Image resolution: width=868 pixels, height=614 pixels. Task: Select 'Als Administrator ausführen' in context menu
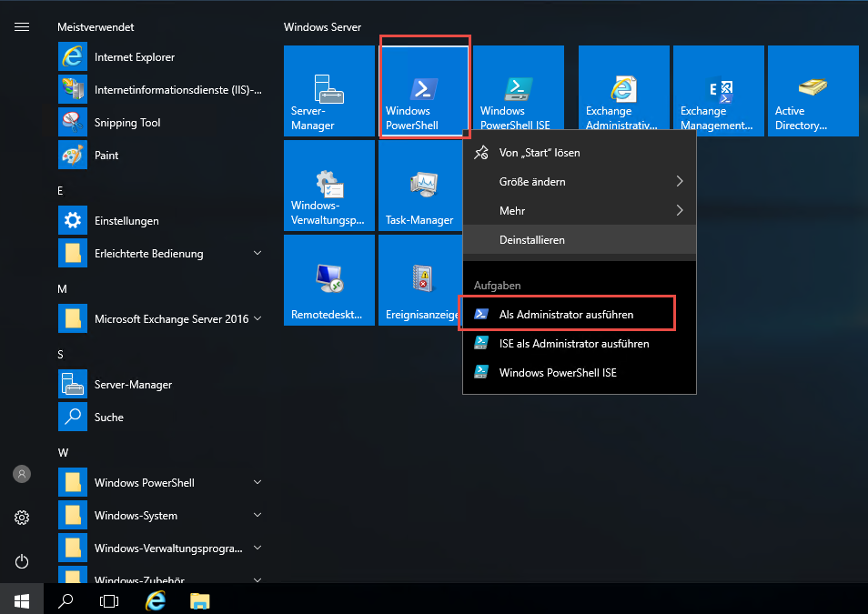566,315
